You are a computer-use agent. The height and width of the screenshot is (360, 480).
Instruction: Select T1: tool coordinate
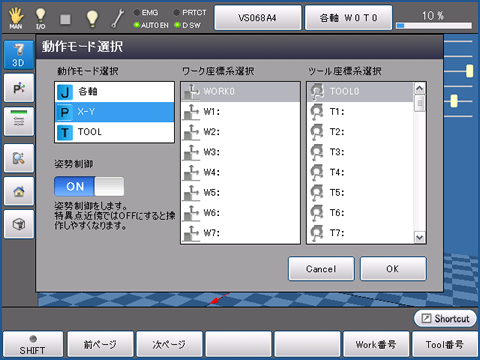coord(360,112)
